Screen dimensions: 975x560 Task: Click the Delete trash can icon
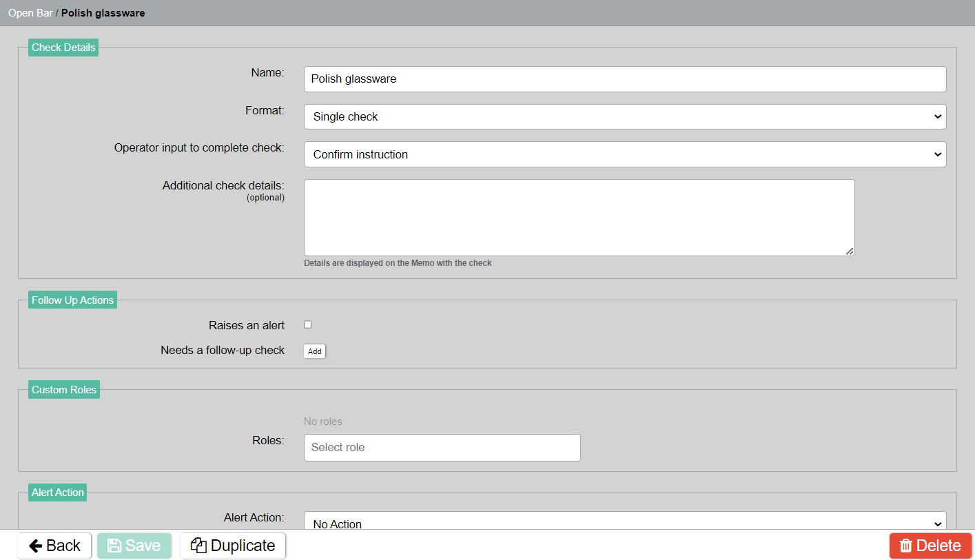906,546
